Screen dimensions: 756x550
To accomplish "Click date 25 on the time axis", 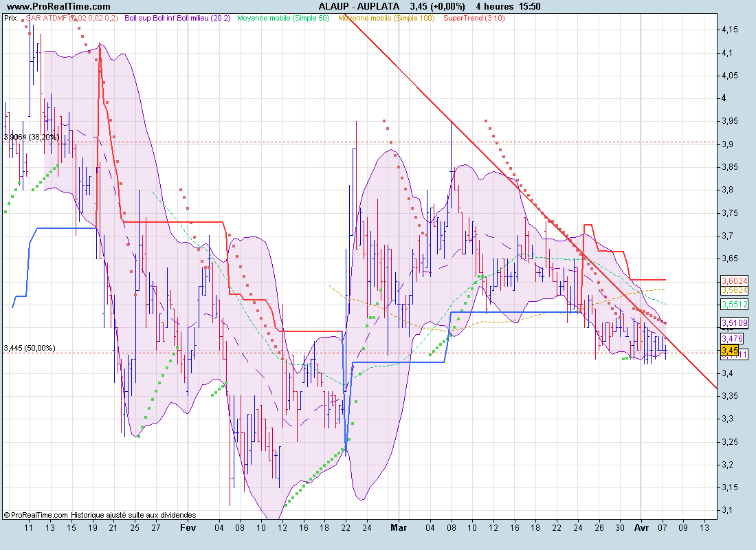I will tap(135, 528).
